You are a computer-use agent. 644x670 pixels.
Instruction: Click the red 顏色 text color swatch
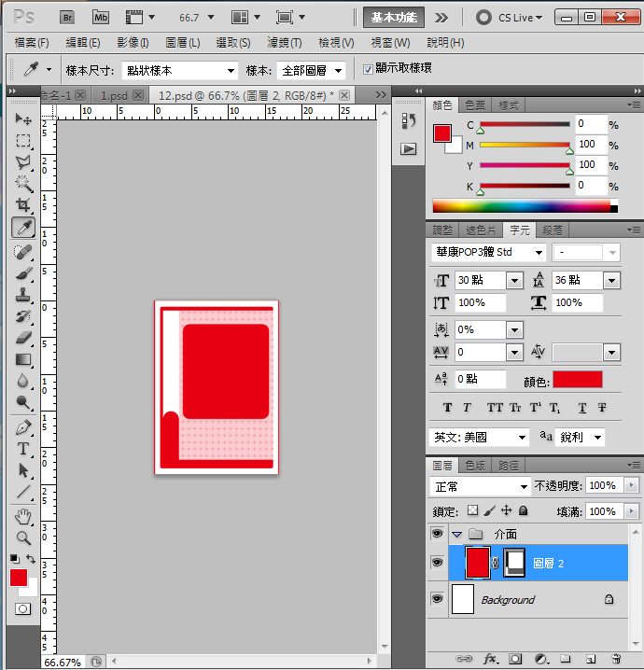click(577, 380)
